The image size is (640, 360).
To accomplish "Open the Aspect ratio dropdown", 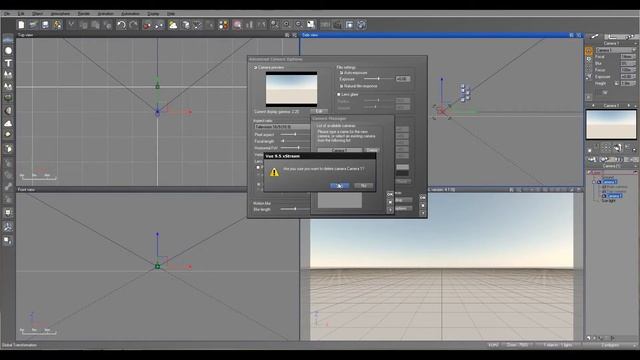I will pos(282,127).
